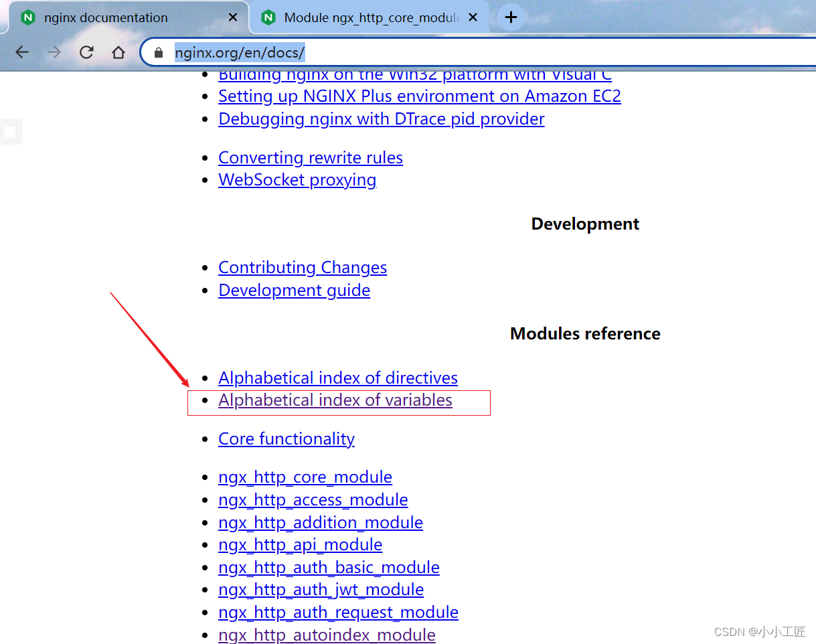816x644 pixels.
Task: Open 'Setting up NGINX Plus environment on Amazon EC2'
Action: point(420,96)
